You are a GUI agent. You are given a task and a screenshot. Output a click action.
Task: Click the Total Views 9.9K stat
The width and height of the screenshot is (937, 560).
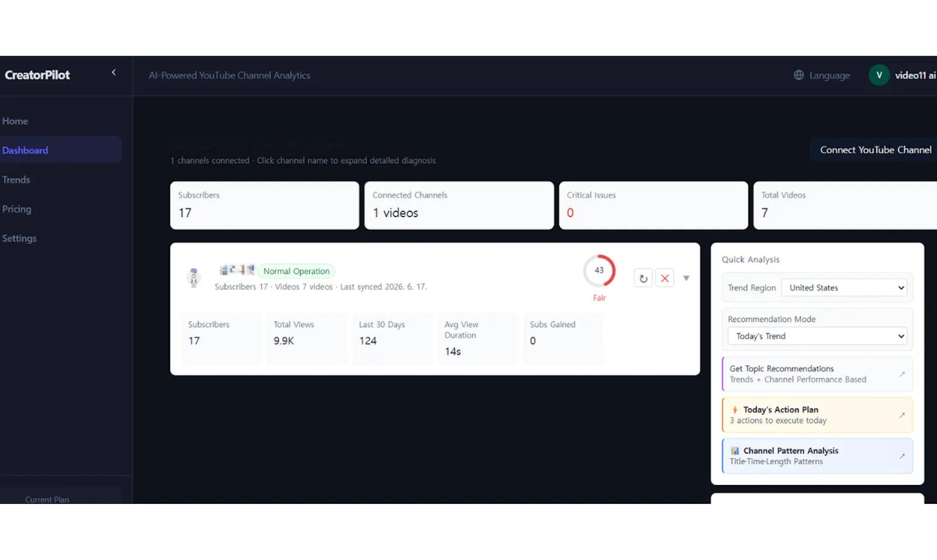[x=307, y=339]
